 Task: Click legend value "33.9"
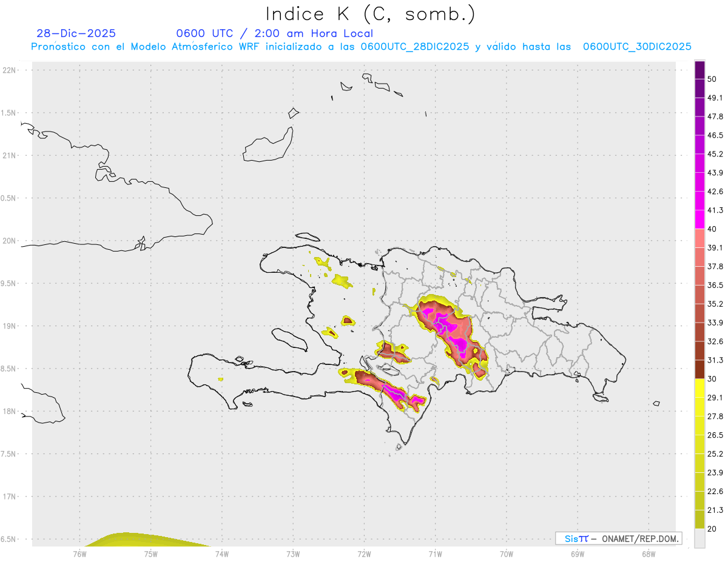pos(715,323)
